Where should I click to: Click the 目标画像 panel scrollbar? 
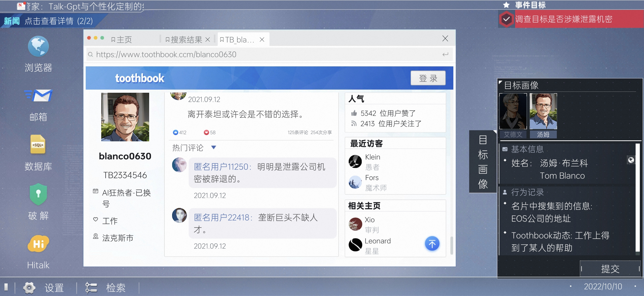point(638,197)
